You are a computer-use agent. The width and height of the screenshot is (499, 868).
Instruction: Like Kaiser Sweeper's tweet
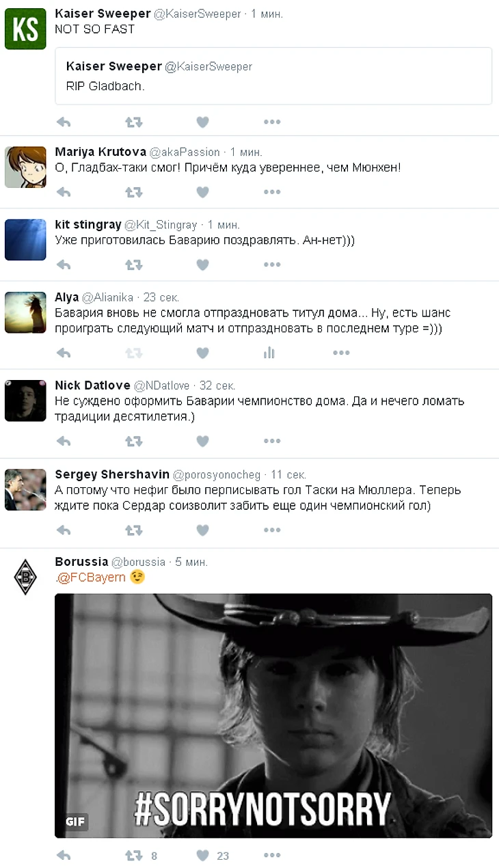(202, 122)
